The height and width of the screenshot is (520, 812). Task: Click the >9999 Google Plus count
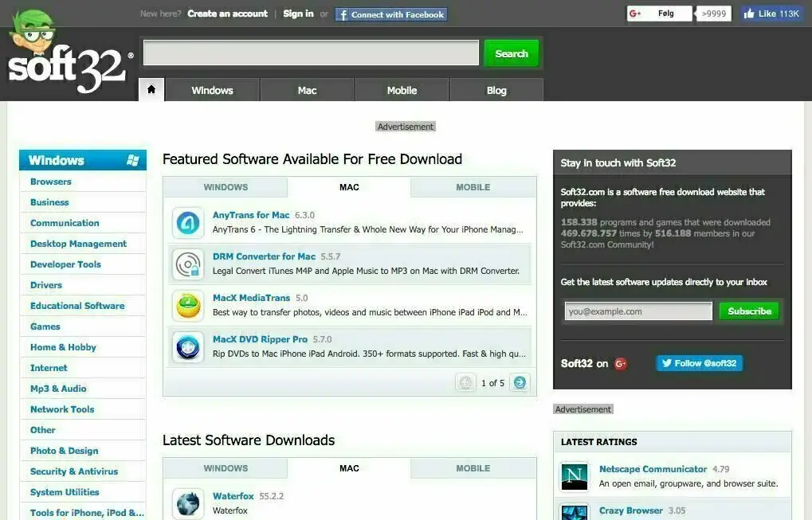point(714,14)
